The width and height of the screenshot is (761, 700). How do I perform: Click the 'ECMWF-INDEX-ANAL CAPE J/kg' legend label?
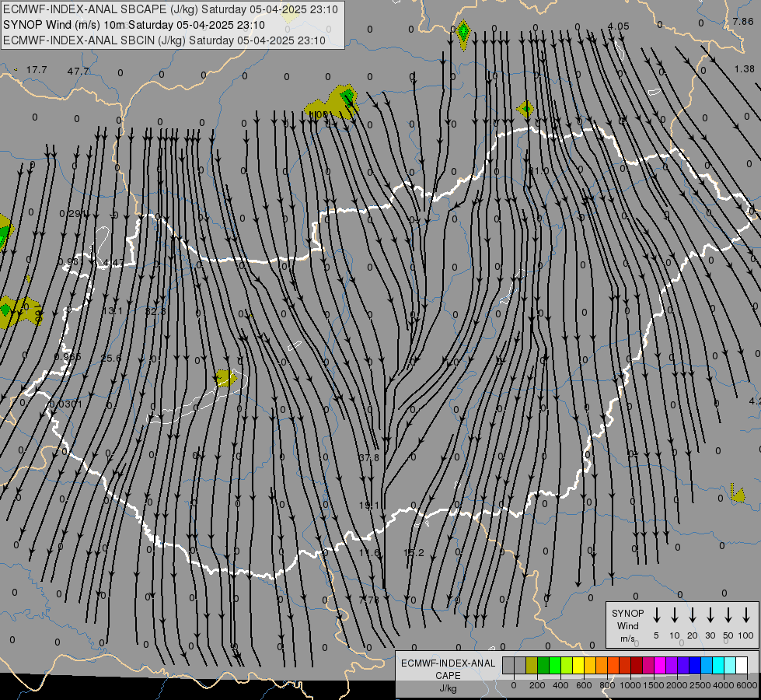tap(448, 675)
